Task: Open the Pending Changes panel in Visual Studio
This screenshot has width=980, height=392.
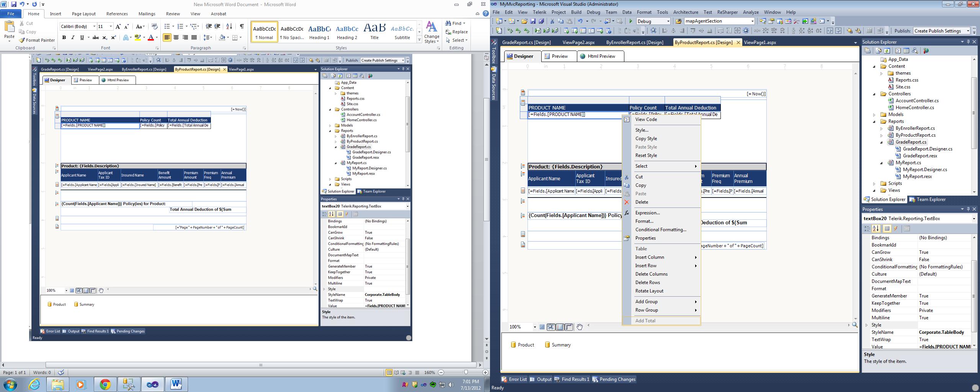Action: point(614,379)
